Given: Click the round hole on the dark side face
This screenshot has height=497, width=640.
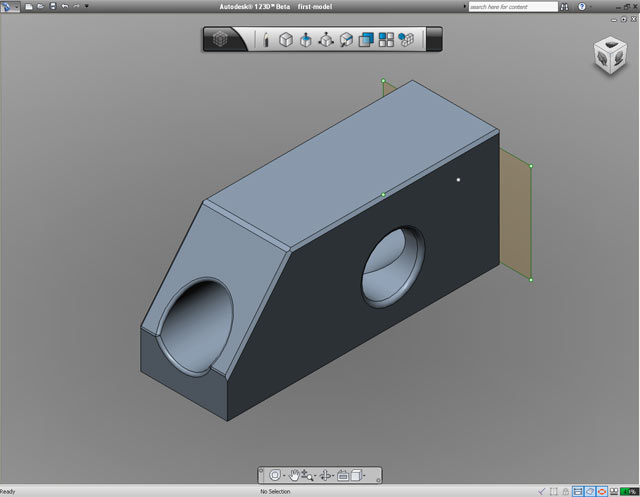Looking at the screenshot, I should click(393, 267).
